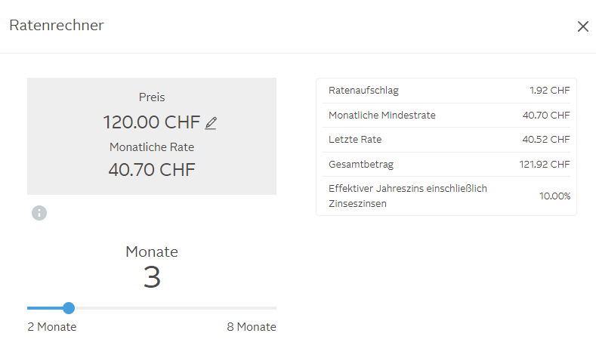
Task: Click the large number 3 months value
Action: click(x=152, y=278)
